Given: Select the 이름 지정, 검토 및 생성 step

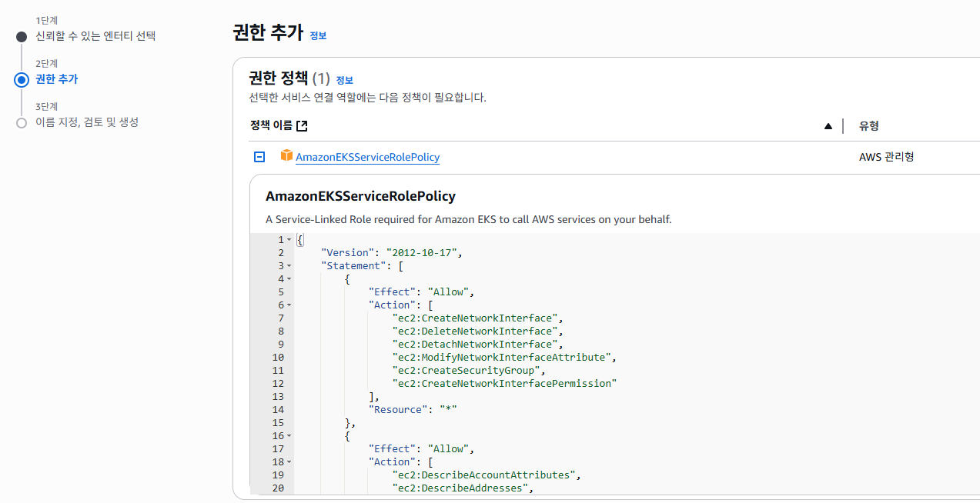Looking at the screenshot, I should click(x=87, y=122).
